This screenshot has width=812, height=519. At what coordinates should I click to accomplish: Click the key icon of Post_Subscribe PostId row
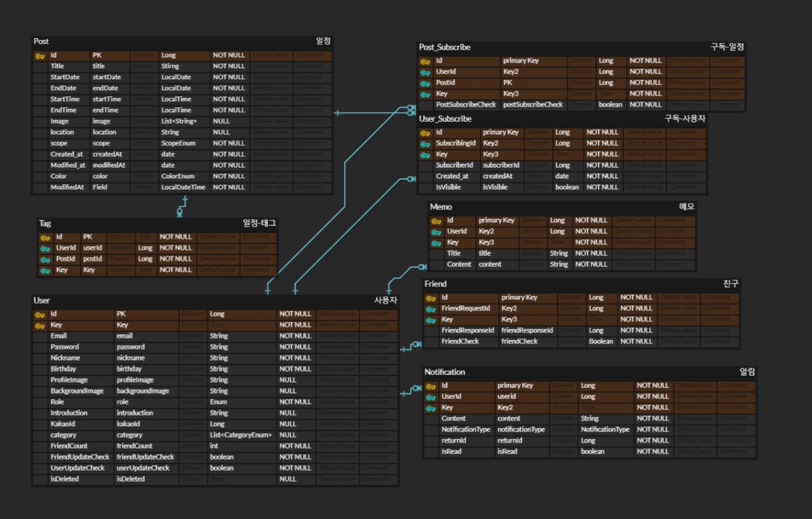click(x=425, y=83)
